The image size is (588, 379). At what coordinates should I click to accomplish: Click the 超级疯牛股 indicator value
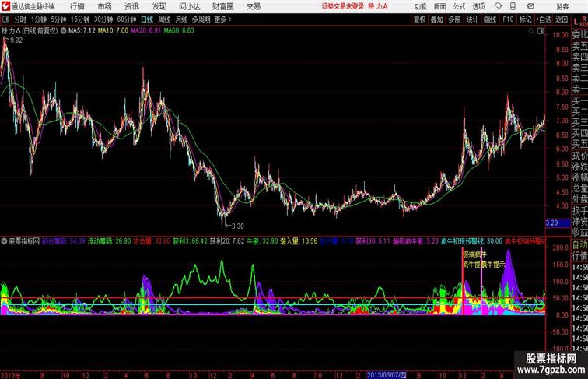click(x=415, y=241)
